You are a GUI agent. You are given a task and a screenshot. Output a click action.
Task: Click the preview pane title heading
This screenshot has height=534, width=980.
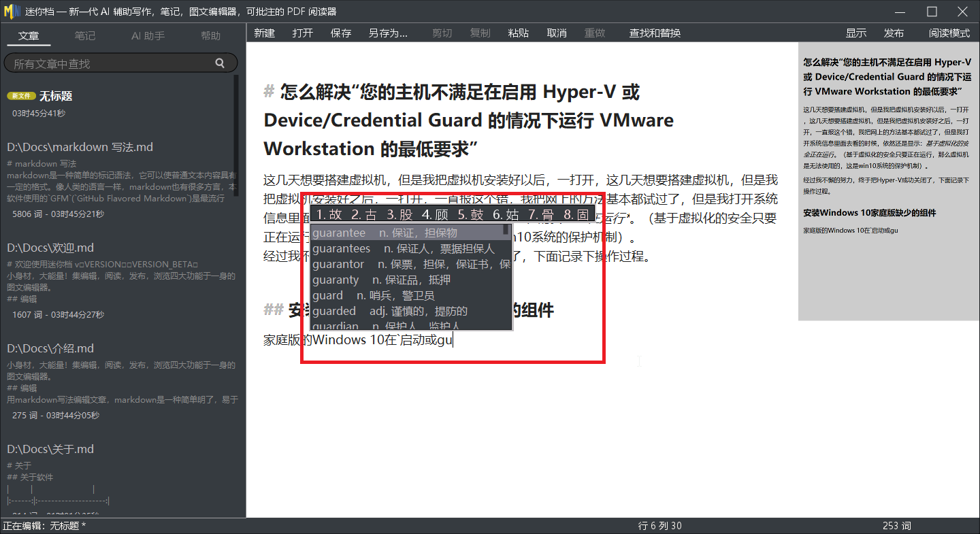pyautogui.click(x=886, y=76)
